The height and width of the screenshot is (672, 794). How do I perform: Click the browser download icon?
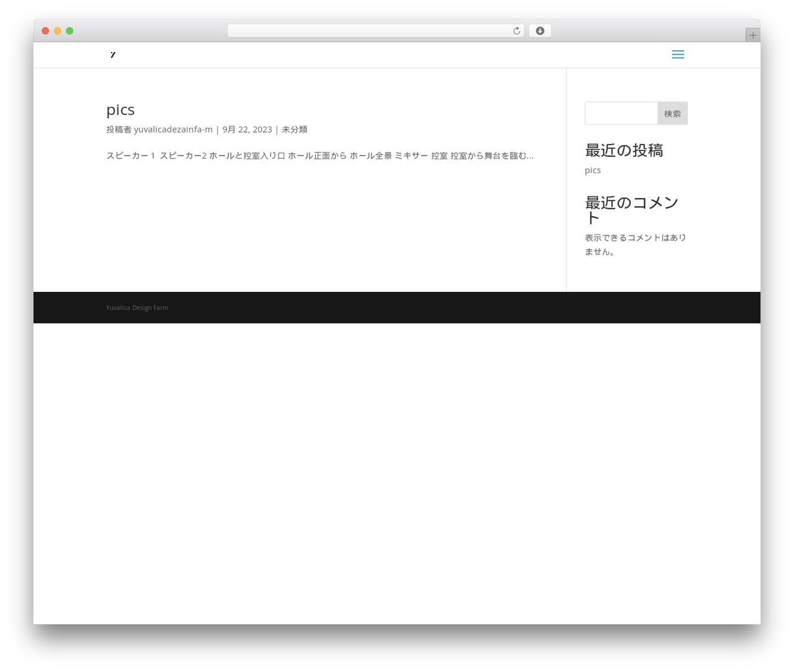click(540, 31)
